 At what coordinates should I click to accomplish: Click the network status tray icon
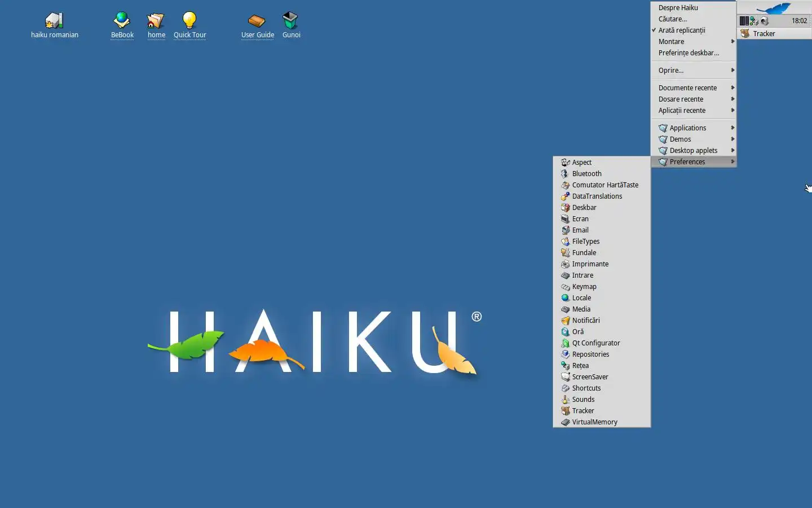coord(754,21)
